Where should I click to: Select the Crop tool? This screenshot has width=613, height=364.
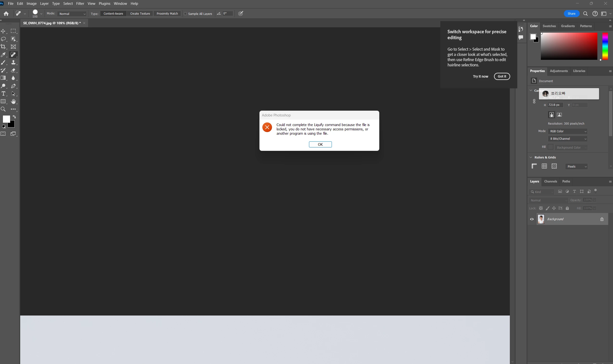[x=3, y=47]
